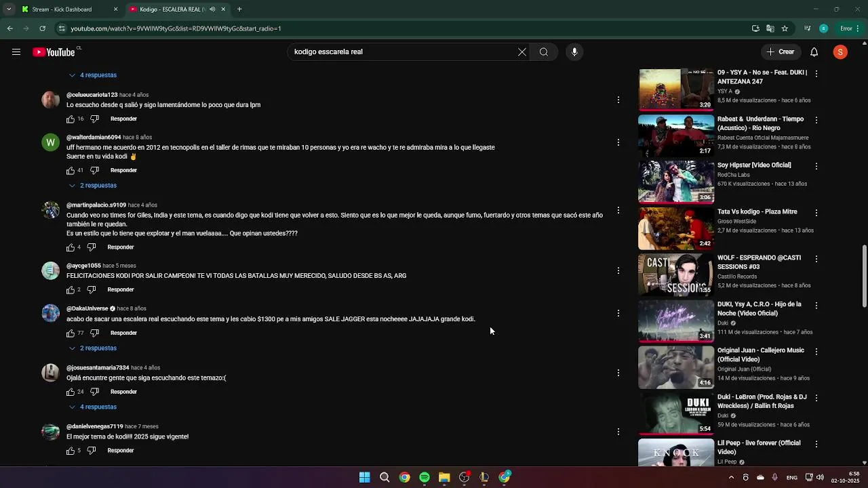Open options menu for @DakaUniverse comment
868x488 pixels.
[x=618, y=313]
